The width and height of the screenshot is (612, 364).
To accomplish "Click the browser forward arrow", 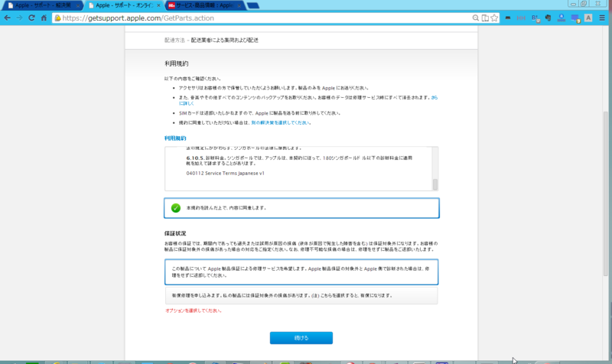I will pyautogui.click(x=19, y=18).
